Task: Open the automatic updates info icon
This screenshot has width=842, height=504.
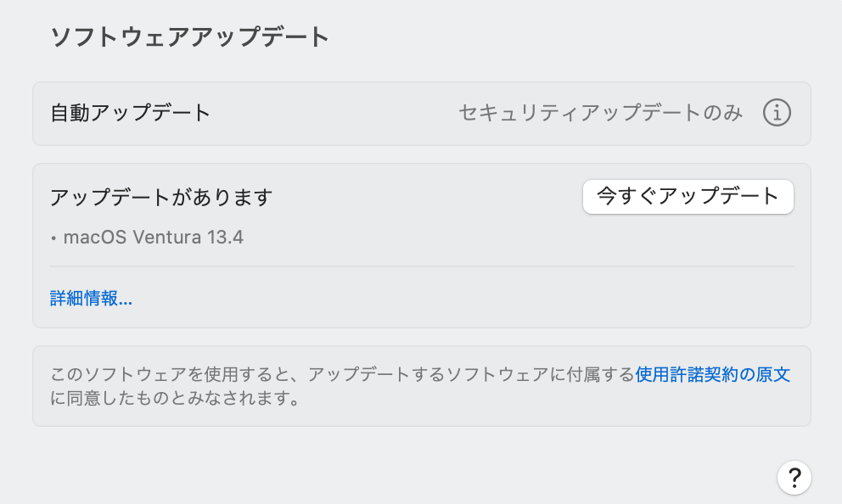Action: 777,113
